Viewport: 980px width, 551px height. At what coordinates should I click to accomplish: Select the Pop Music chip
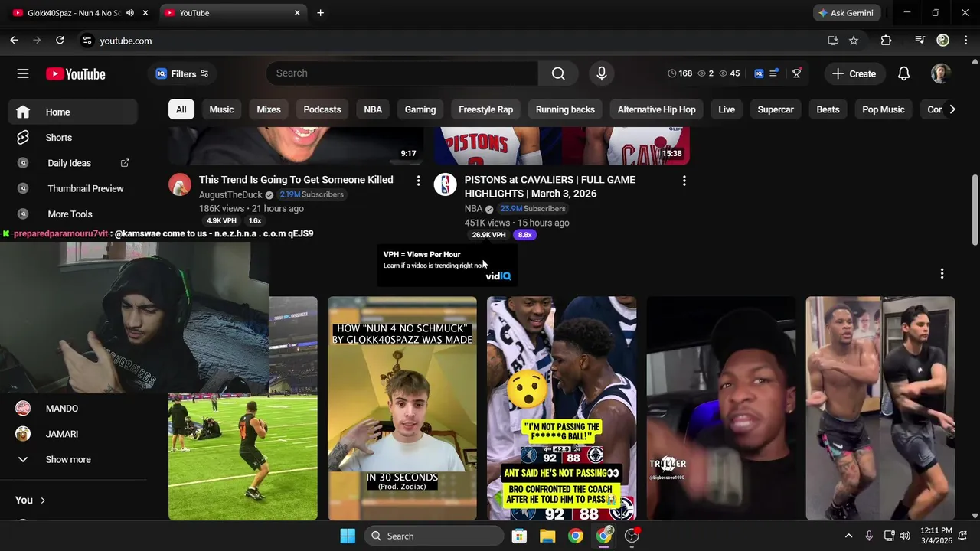coord(884,109)
